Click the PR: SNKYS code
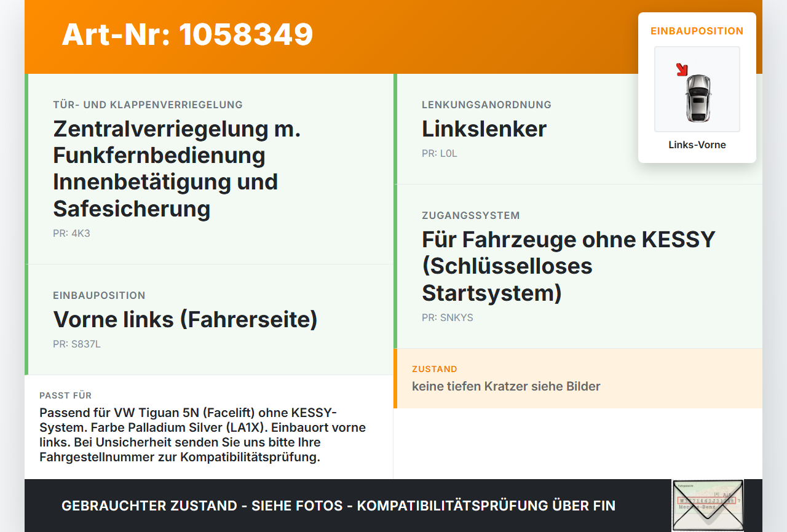The image size is (787, 532). tap(448, 318)
